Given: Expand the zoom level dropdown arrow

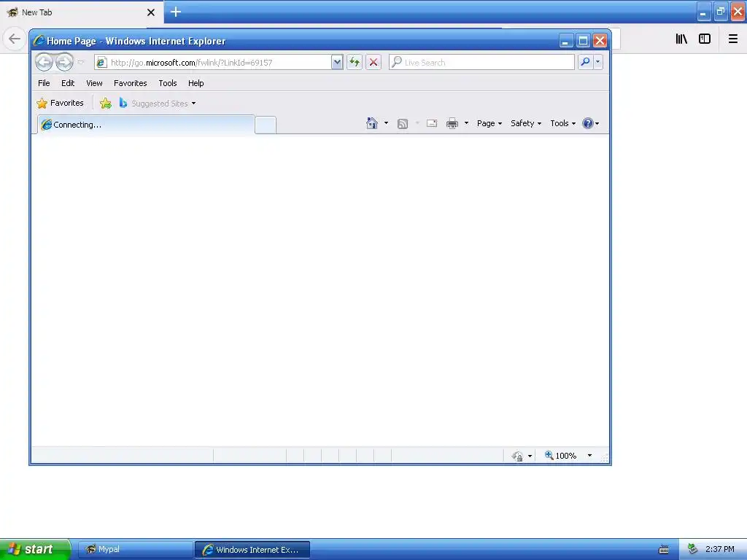Looking at the screenshot, I should (x=589, y=456).
